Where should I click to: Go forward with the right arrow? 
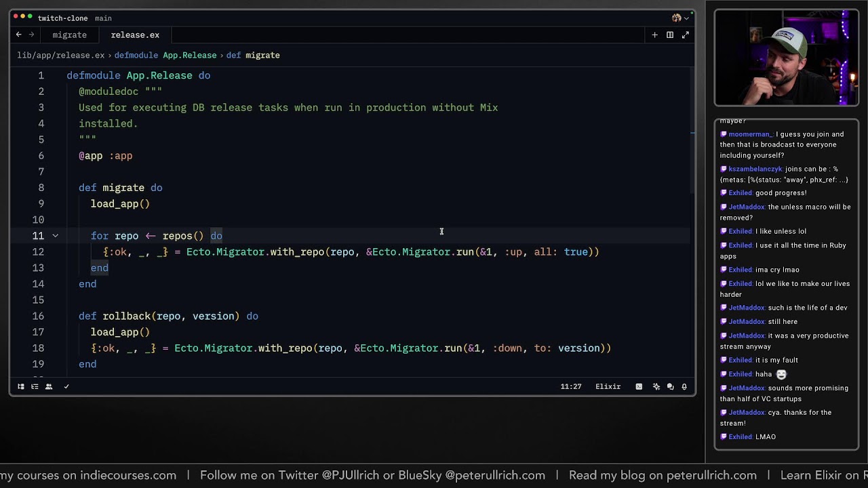tap(31, 35)
